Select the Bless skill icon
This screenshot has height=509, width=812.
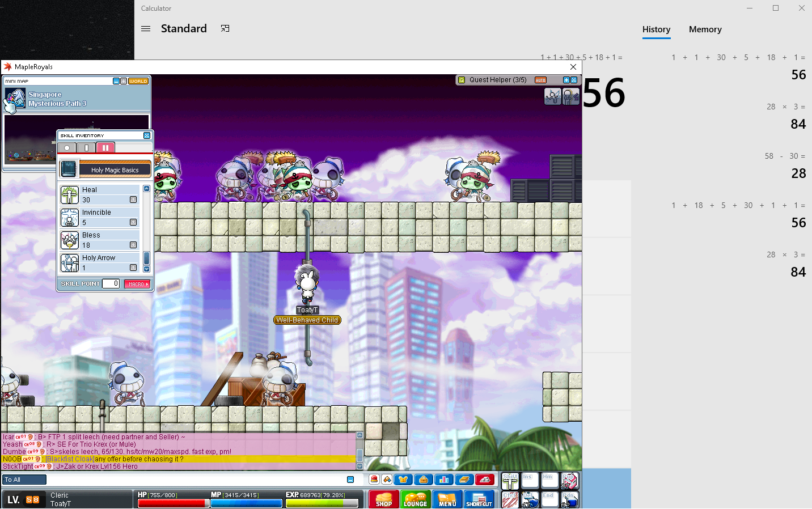tap(70, 240)
